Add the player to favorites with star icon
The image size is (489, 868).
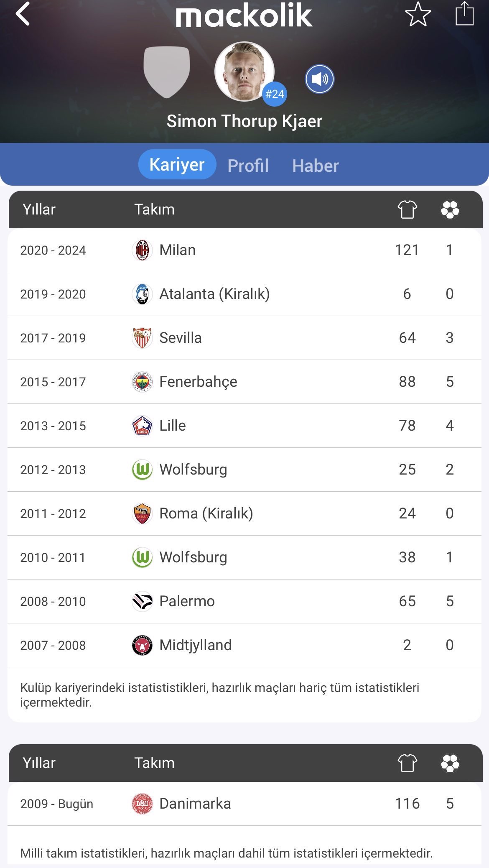(x=418, y=14)
